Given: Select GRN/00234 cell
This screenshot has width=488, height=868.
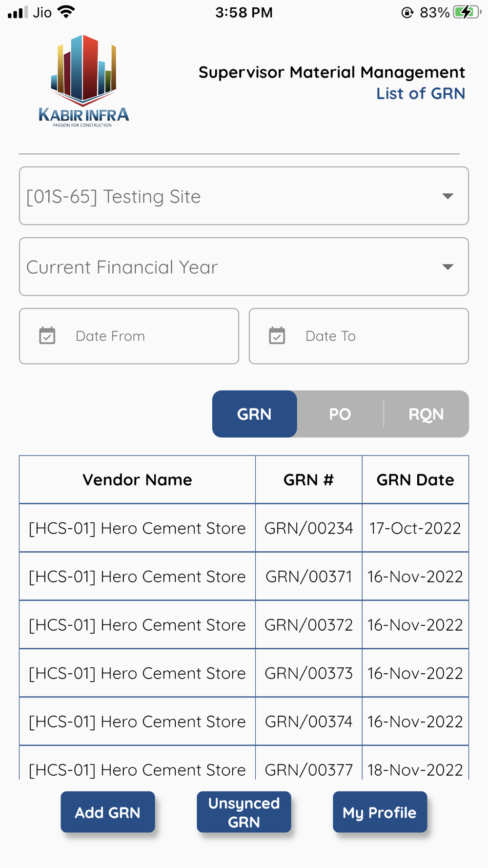Looking at the screenshot, I should (309, 528).
